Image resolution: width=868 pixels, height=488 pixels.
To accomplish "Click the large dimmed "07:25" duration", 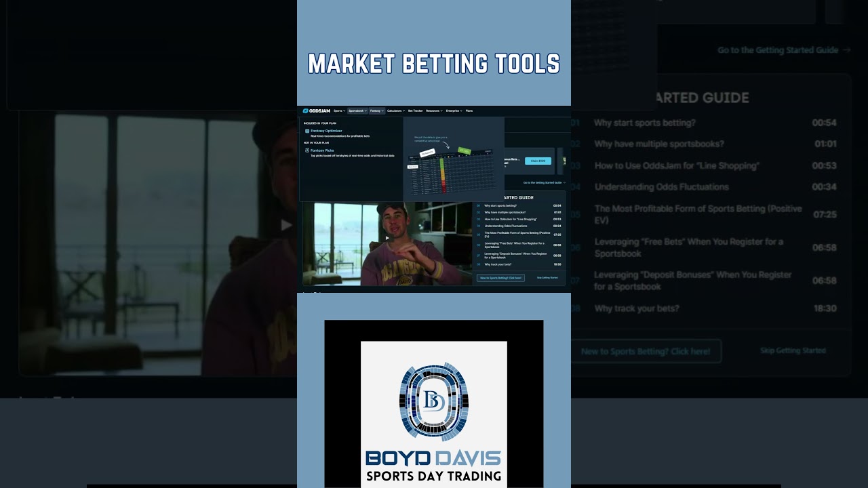I will coord(825,214).
